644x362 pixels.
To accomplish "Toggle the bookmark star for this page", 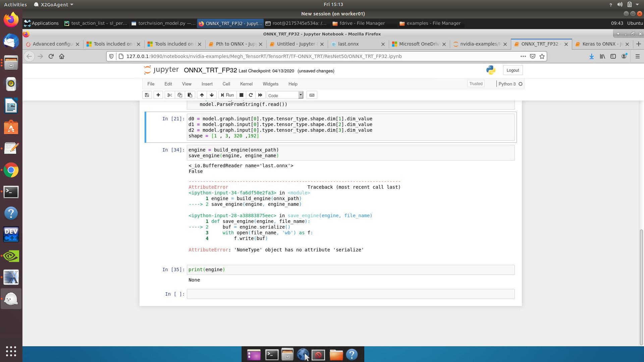I will pos(542,56).
